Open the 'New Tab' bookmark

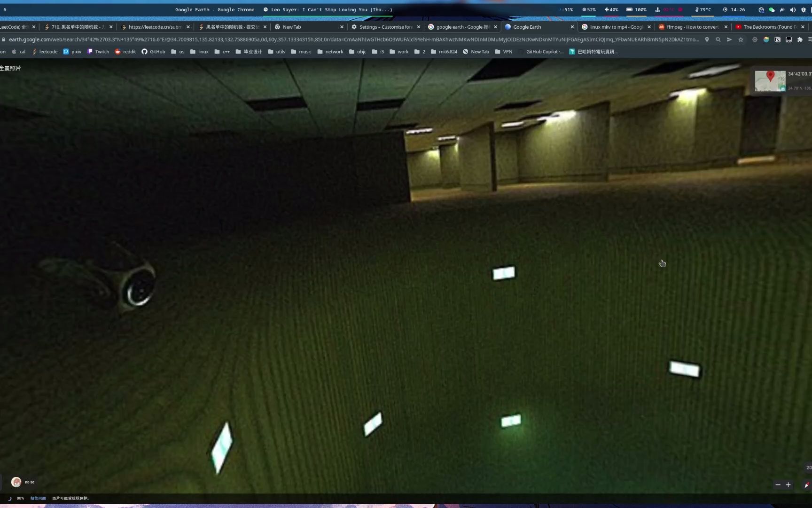pos(476,52)
